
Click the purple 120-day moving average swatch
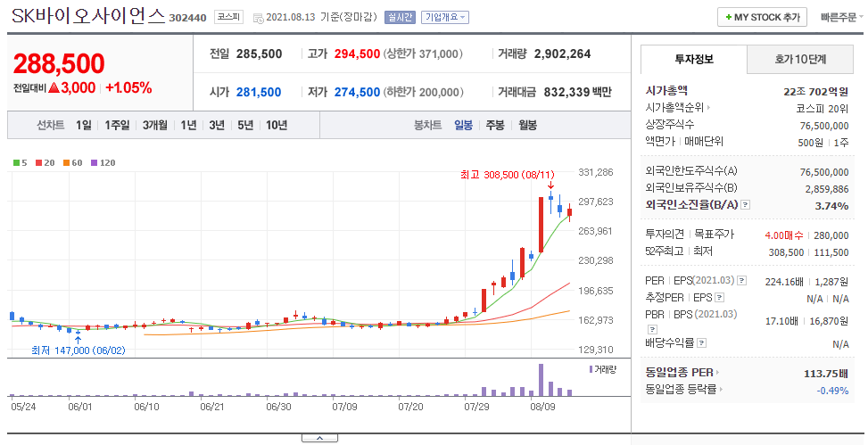[x=94, y=162]
